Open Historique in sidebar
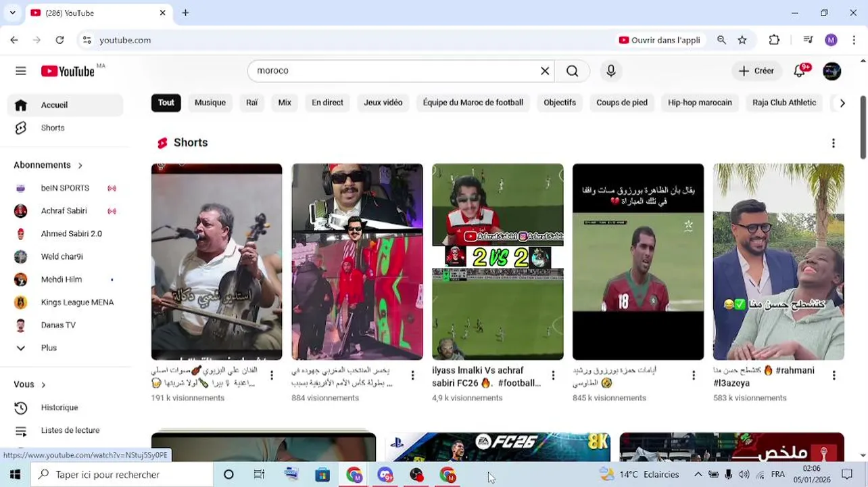This screenshot has height=487, width=868. click(x=65, y=407)
